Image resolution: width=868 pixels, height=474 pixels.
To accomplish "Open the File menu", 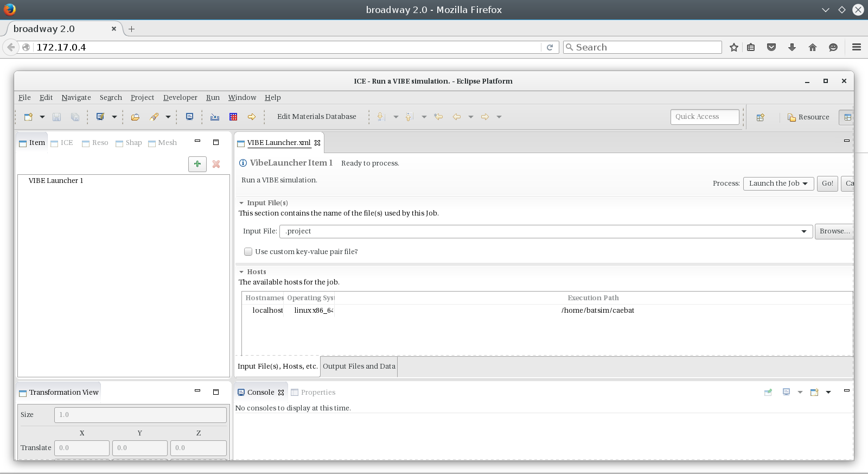I will 24,98.
